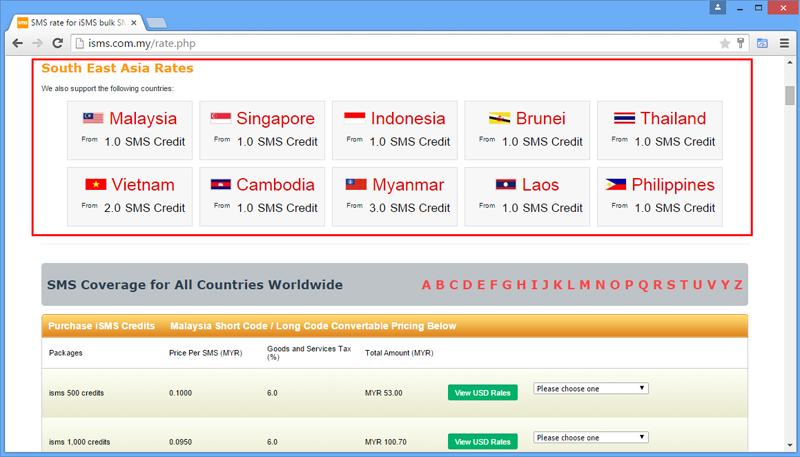Open the Cambodia rate link
Screen dimensions: 800x457
pyautogui.click(x=276, y=185)
